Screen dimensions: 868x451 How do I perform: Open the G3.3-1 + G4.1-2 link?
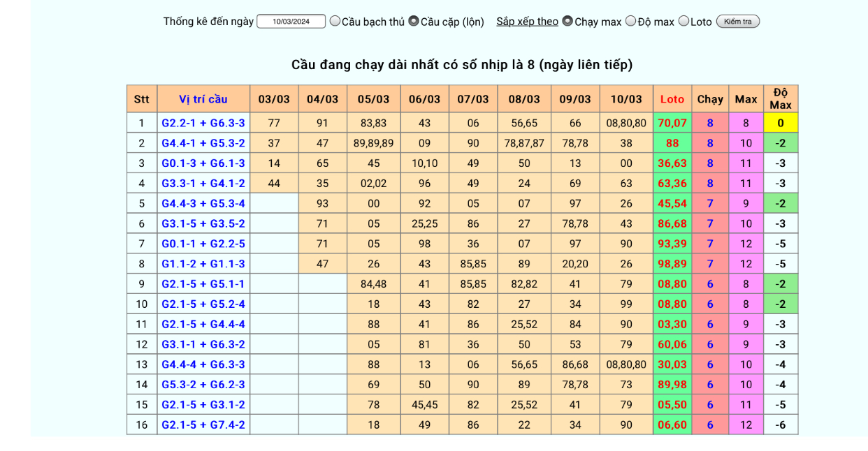coord(203,184)
